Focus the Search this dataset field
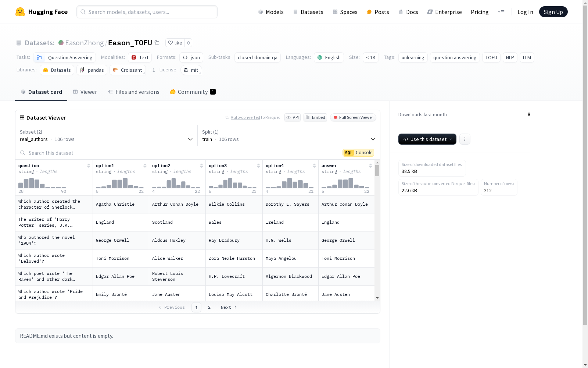Viewport: 588px width, 368px height. click(x=180, y=153)
